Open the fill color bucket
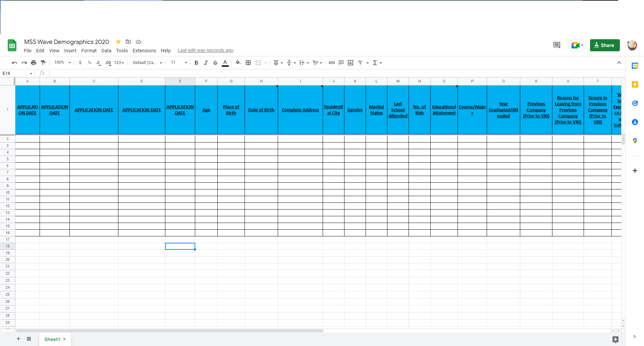 point(238,62)
